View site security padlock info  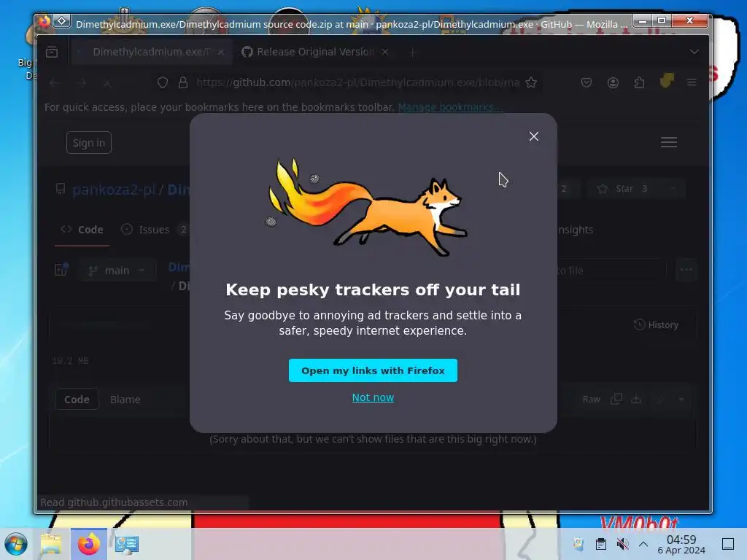(182, 83)
